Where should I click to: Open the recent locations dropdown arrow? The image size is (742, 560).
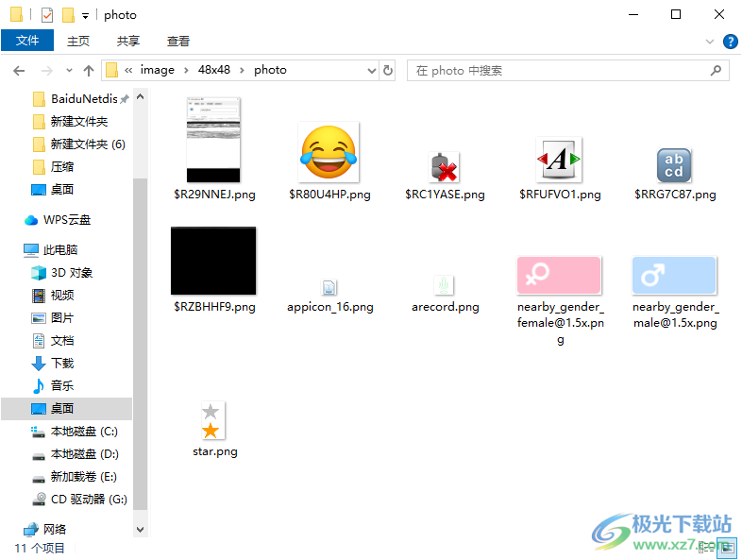click(x=69, y=71)
